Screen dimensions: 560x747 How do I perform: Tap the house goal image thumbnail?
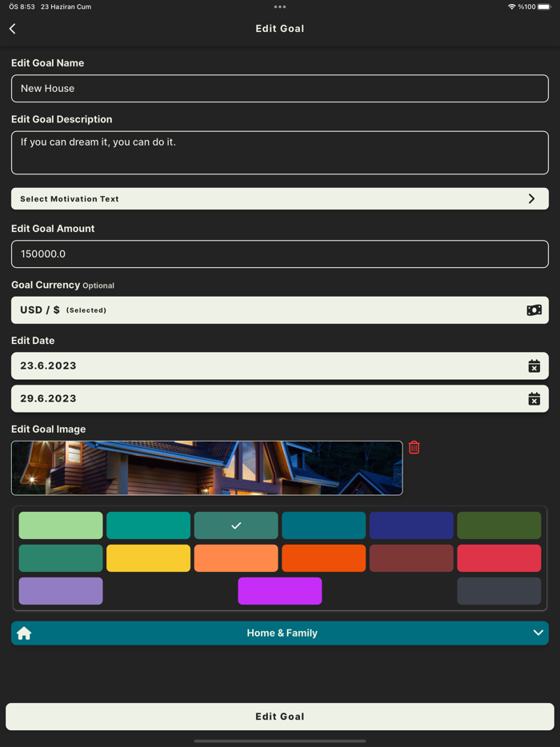[x=207, y=468]
